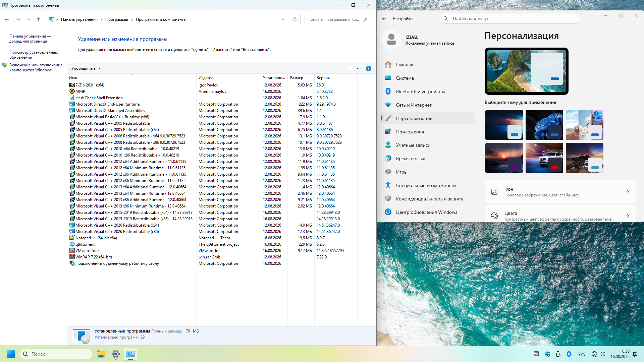Open the Windows Start menu

pos(11,354)
